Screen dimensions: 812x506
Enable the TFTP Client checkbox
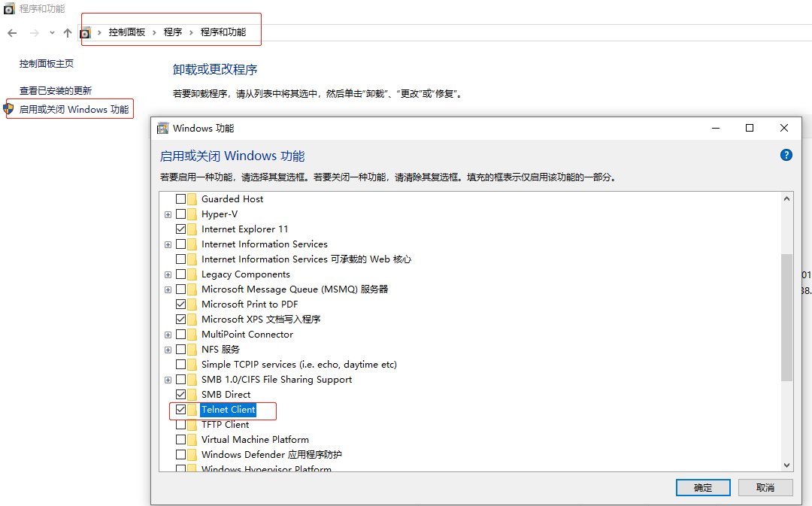(180, 424)
